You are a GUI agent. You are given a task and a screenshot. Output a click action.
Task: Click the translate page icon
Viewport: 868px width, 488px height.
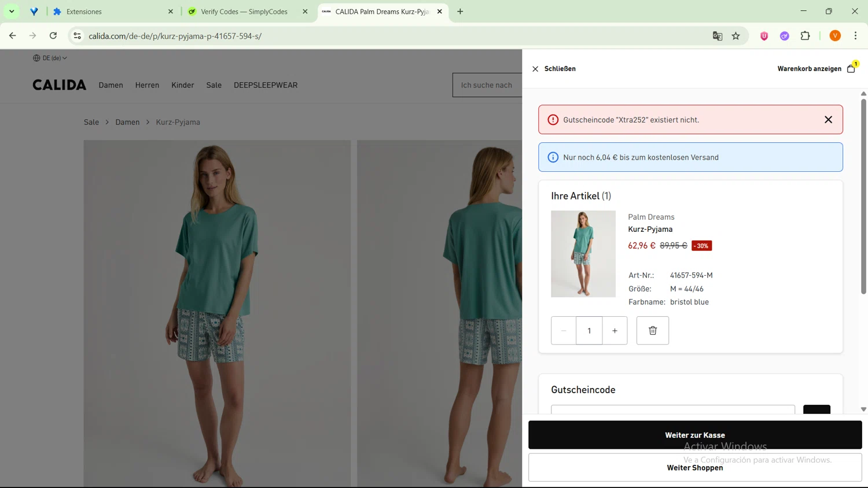pyautogui.click(x=718, y=36)
